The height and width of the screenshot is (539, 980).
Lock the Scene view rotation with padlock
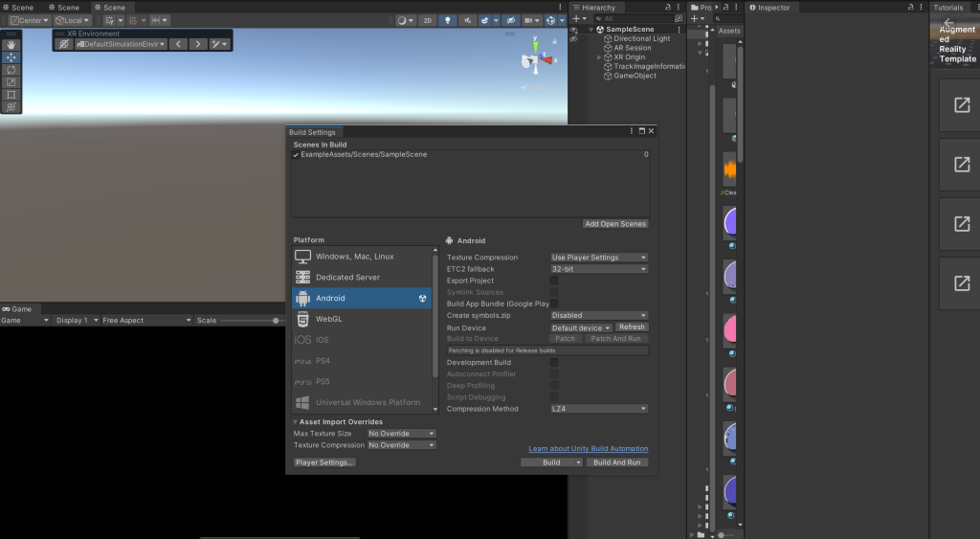pyautogui.click(x=554, y=41)
